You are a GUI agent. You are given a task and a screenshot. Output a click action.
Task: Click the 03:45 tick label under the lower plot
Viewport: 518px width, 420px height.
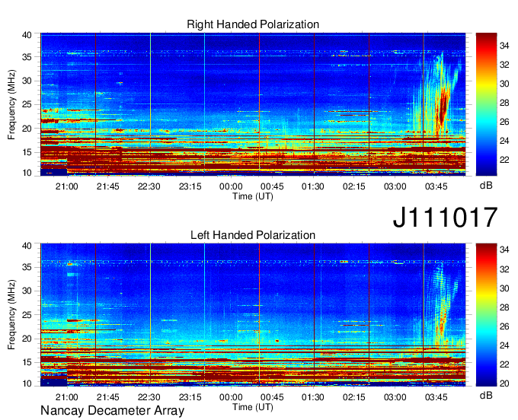(436, 397)
